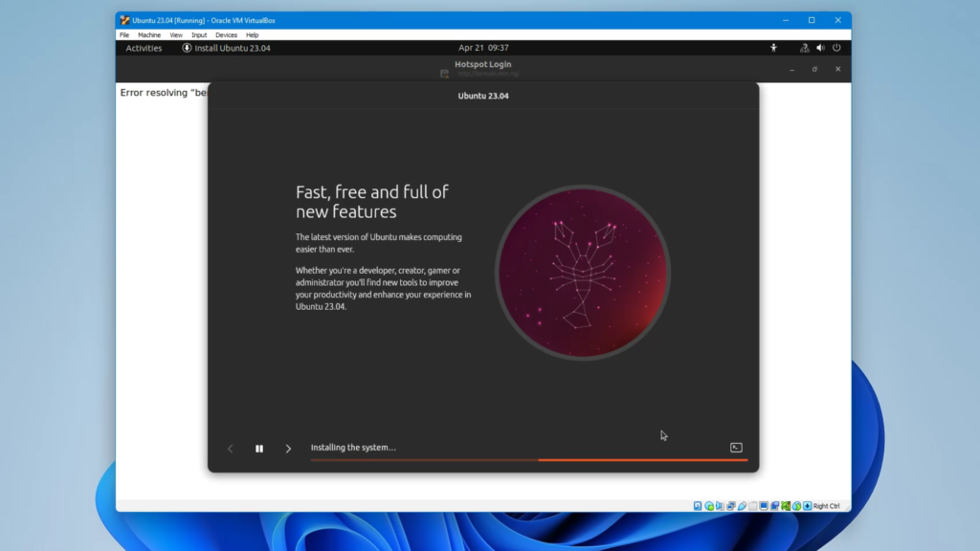Click the recording status icon
Viewport: 980px width, 551px height.
(774, 506)
